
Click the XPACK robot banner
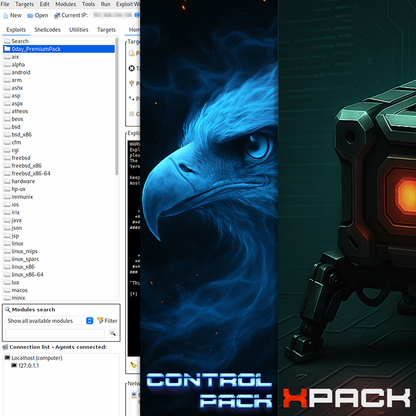pos(347,208)
